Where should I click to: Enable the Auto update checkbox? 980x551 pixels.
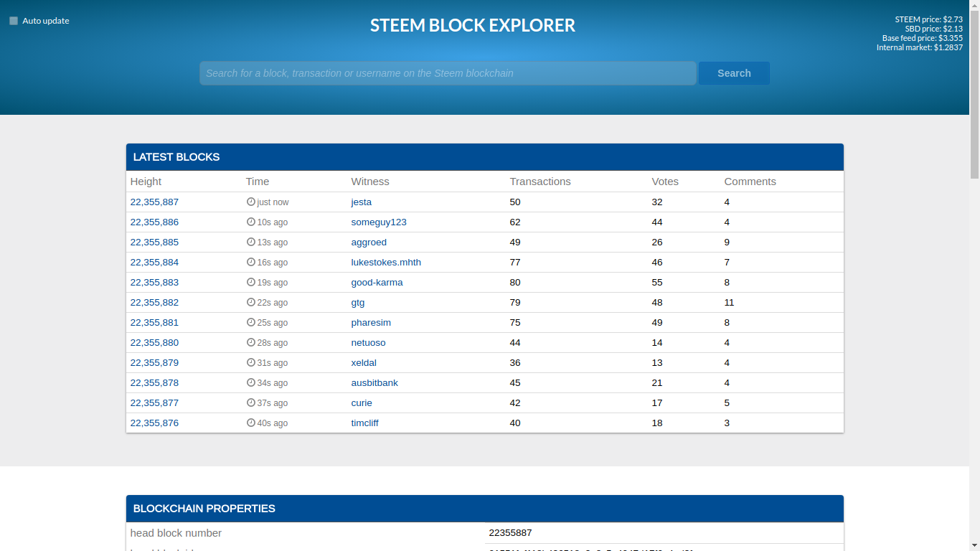click(x=14, y=21)
